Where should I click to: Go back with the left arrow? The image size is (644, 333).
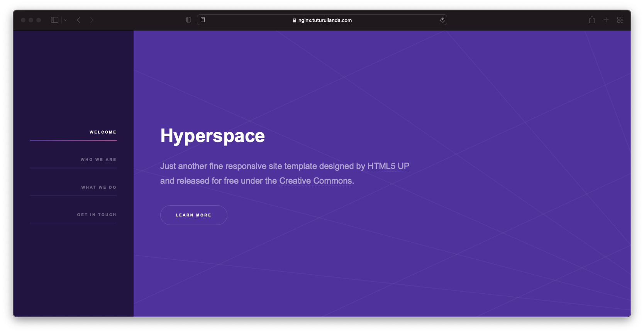(78, 20)
